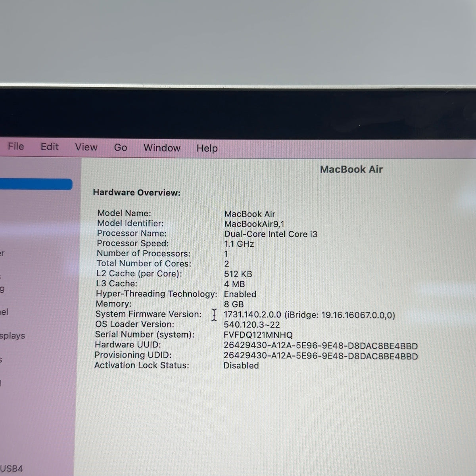The image size is (476, 476).
Task: Click the 512 KB value
Action: tap(238, 274)
